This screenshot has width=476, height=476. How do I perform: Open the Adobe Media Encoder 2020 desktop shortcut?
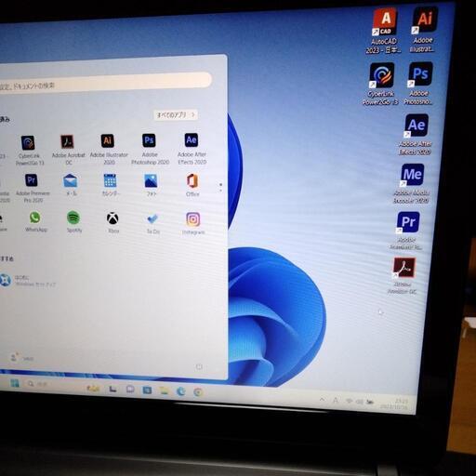point(412,183)
